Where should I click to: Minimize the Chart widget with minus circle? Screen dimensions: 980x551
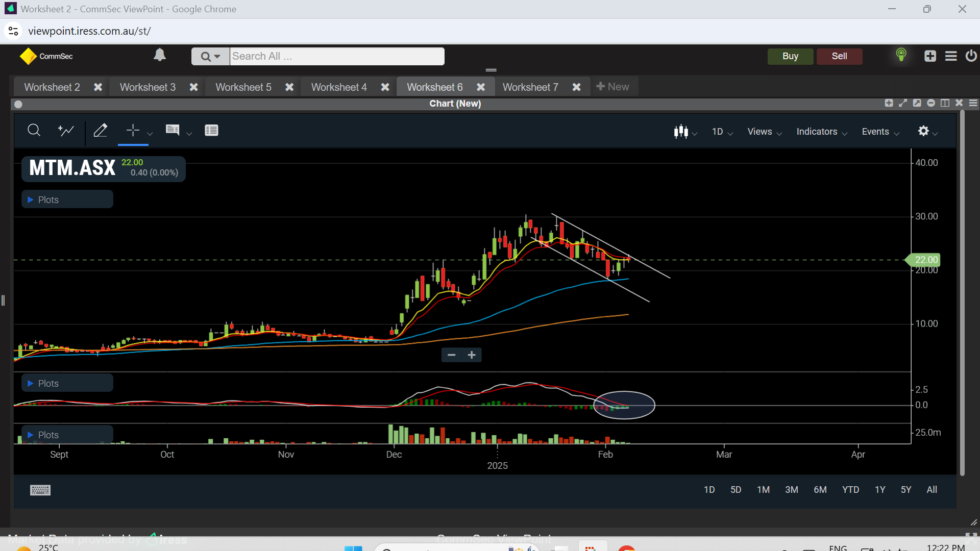tap(931, 103)
